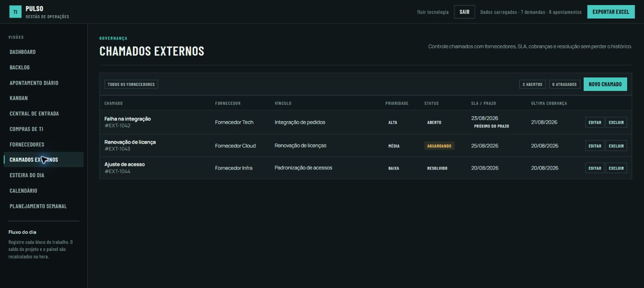Click Padronização de acessos cell
This screenshot has height=288, width=644.
point(303,168)
